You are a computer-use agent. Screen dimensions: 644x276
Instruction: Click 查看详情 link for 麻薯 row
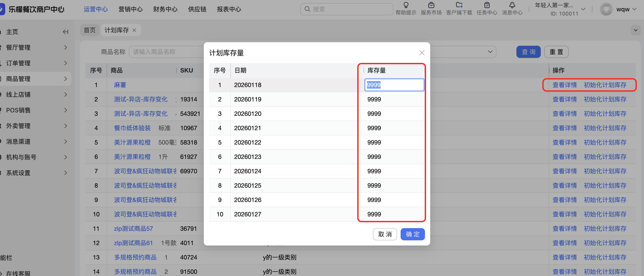564,85
